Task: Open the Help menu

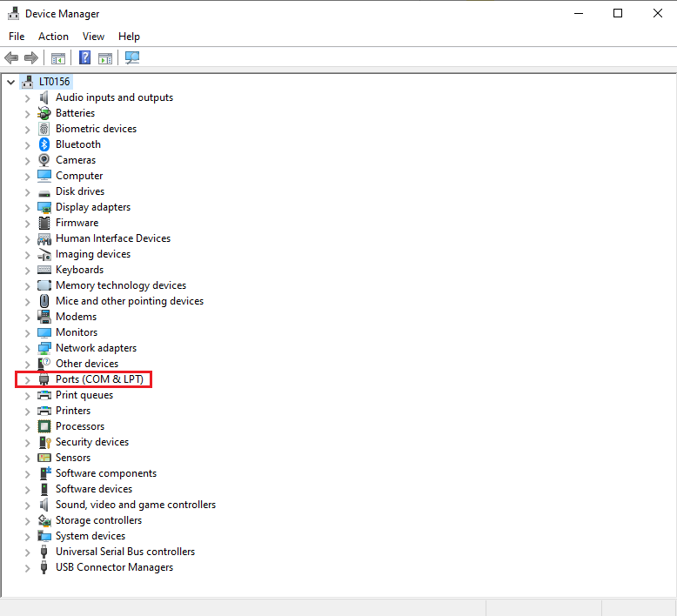Action: (129, 37)
